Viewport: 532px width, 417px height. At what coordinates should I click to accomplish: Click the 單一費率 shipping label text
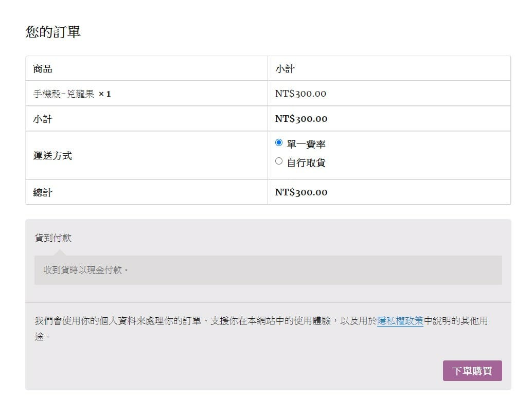(306, 144)
